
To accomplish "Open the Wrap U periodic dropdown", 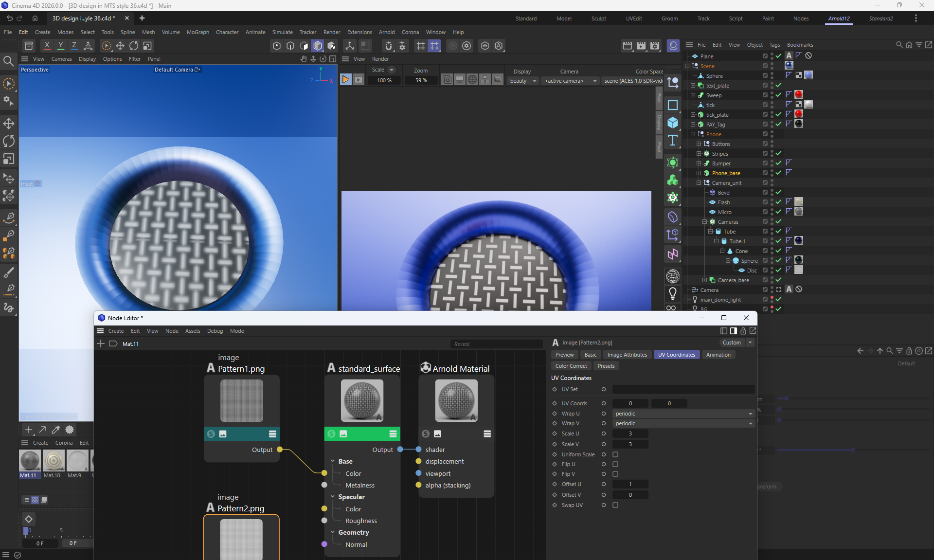I will (683, 414).
